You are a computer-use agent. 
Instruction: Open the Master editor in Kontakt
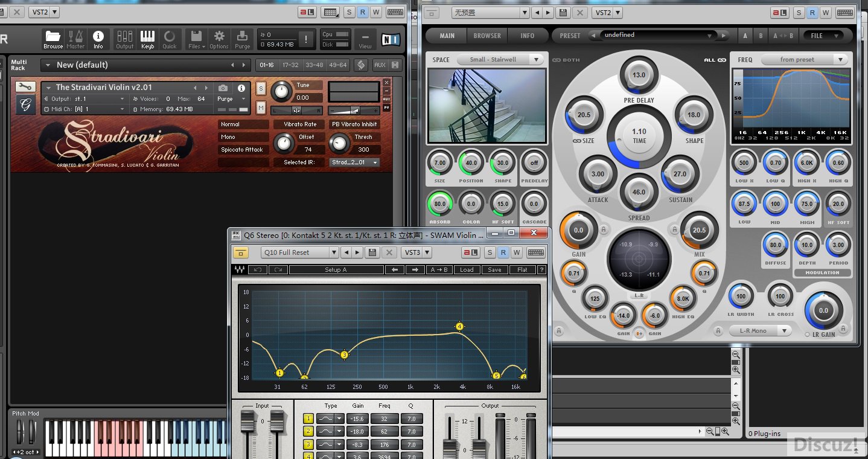click(75, 40)
